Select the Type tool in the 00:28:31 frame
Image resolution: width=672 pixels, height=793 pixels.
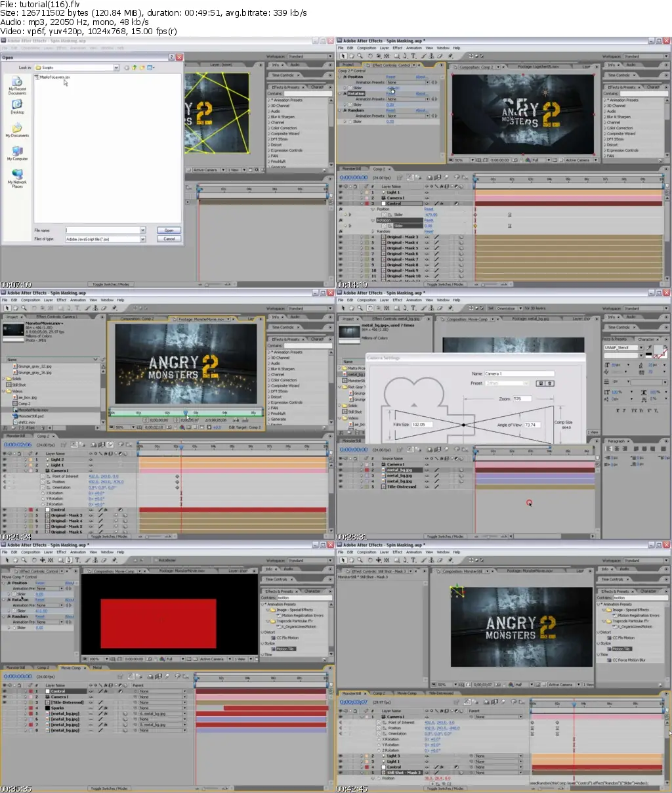click(413, 308)
